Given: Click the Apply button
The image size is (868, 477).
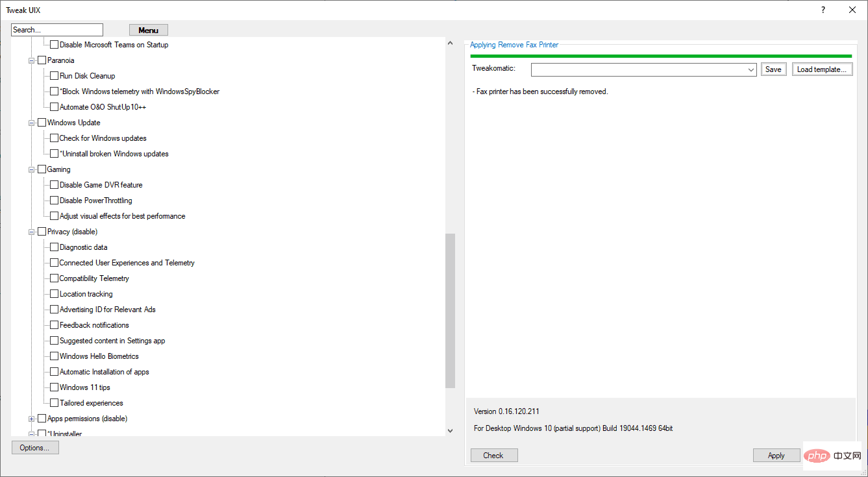Looking at the screenshot, I should point(776,456).
